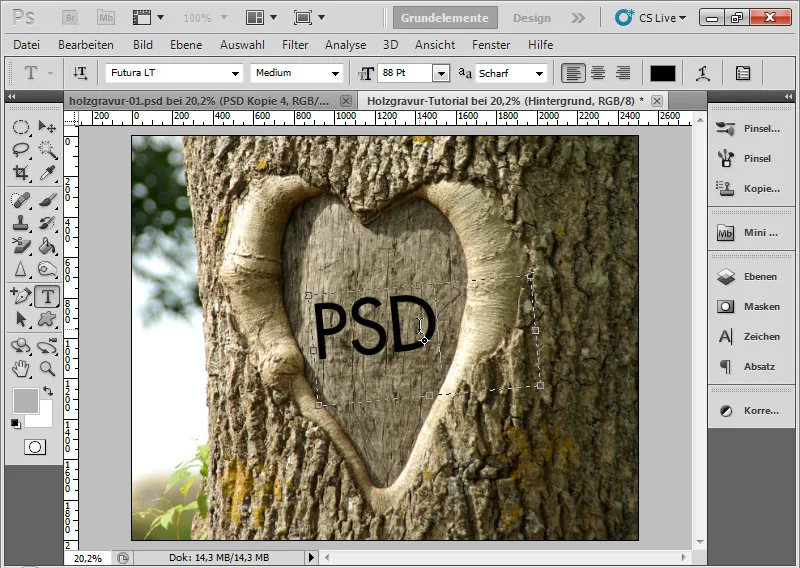Viewport: 800px width, 568px height.
Task: Select the Pen tool
Action: click(x=20, y=296)
